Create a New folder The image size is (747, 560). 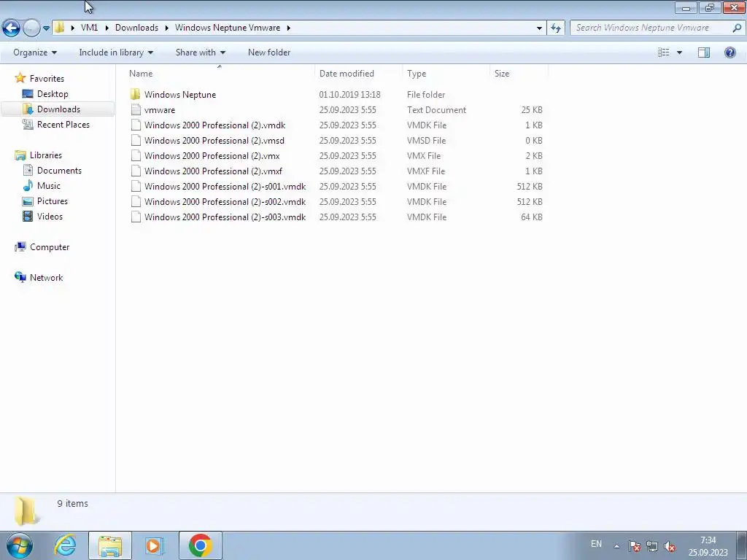pyautogui.click(x=269, y=52)
